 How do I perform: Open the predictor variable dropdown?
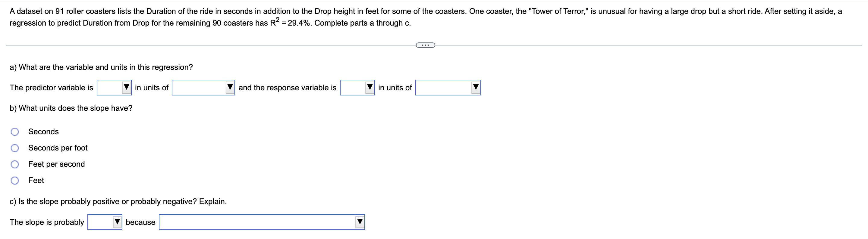pos(114,88)
